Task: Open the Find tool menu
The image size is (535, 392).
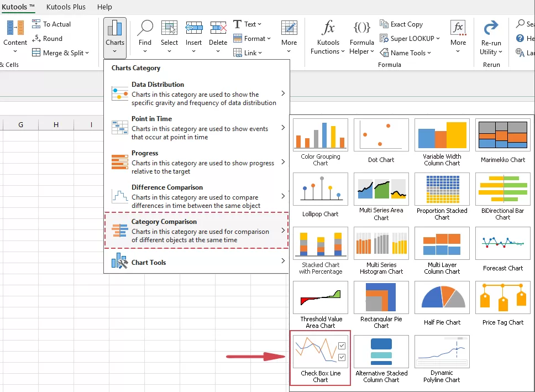Action: (x=145, y=37)
